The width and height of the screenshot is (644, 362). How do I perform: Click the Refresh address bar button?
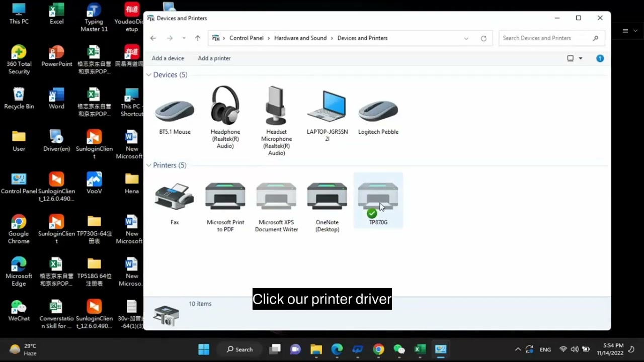[484, 38]
